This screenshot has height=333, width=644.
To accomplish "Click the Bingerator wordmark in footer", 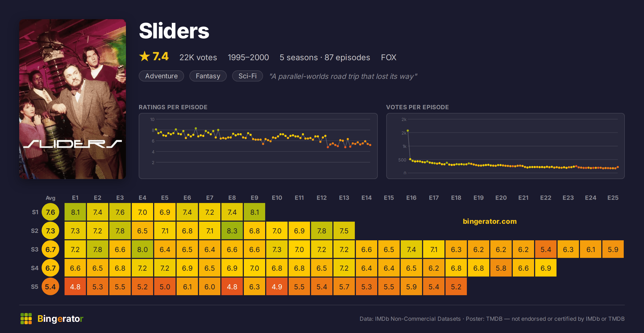I will click(x=60, y=319).
